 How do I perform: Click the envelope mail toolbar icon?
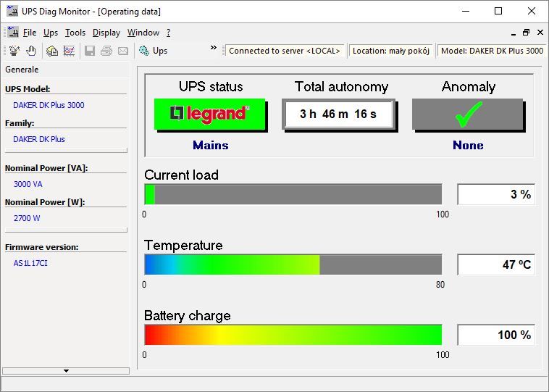coord(123,51)
